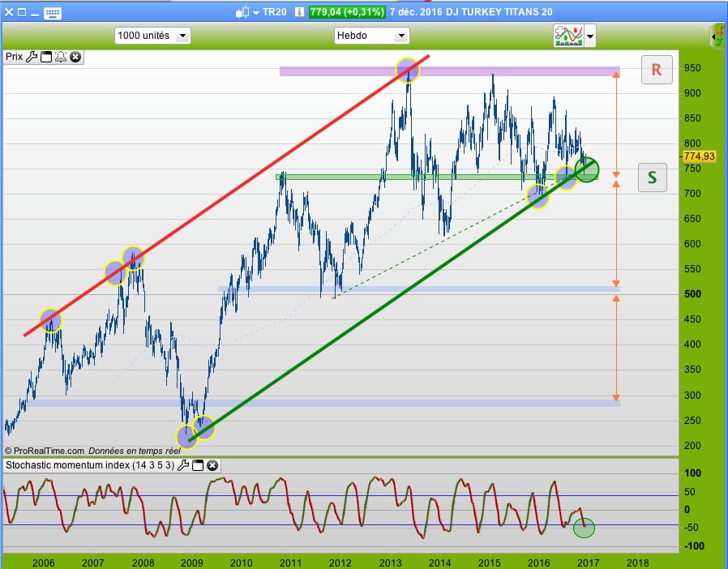728x569 pixels.
Task: Open the 'Hebdo' timeframe dropdown
Action: 371,36
